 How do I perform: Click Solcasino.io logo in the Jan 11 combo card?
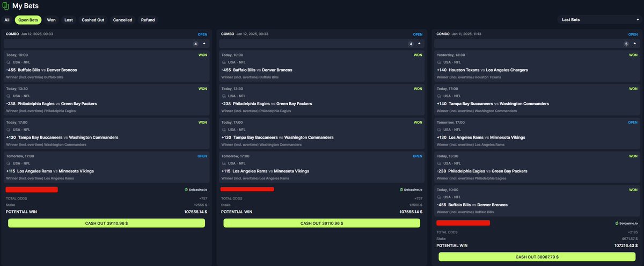coord(626,223)
